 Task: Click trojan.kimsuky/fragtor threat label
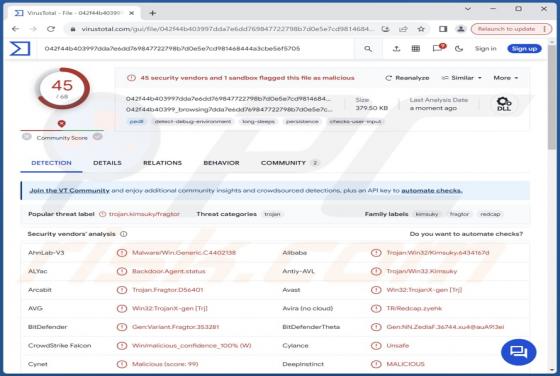tap(144, 214)
